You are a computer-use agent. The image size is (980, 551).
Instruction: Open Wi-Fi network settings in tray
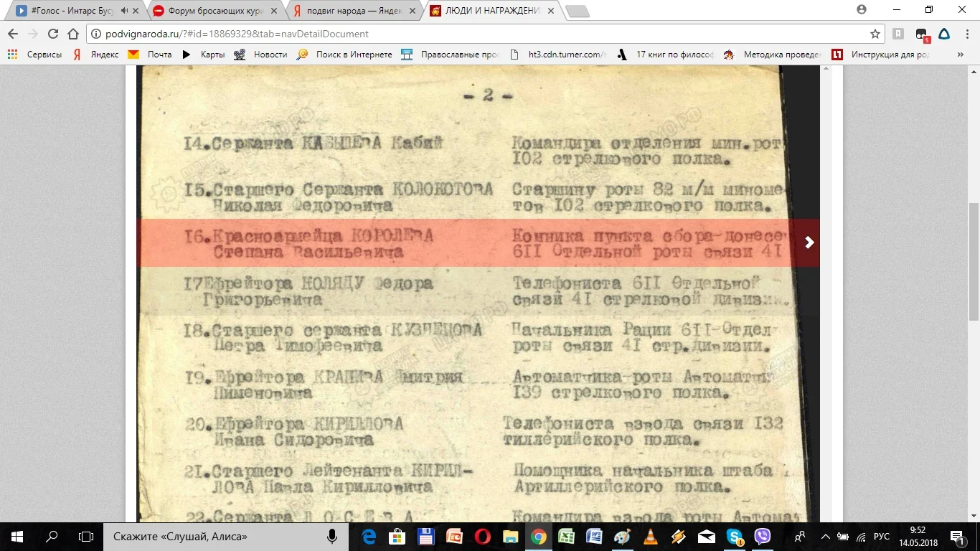[x=860, y=537]
